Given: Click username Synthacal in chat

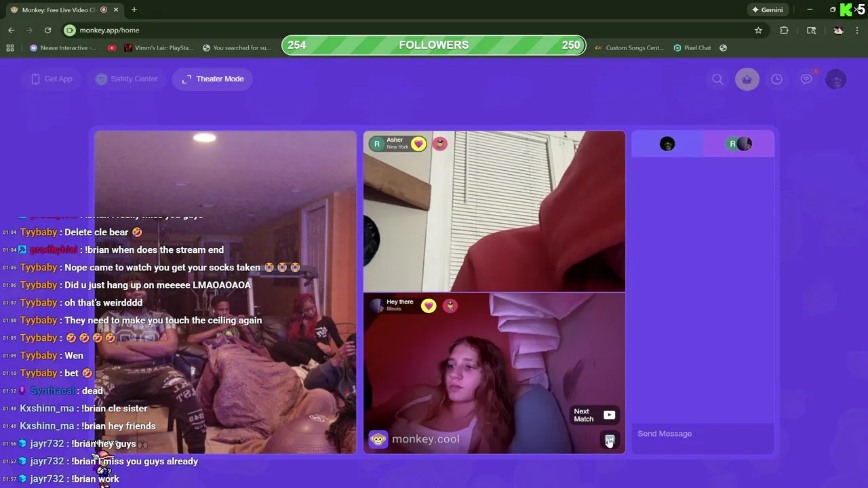Looking at the screenshot, I should coord(52,390).
